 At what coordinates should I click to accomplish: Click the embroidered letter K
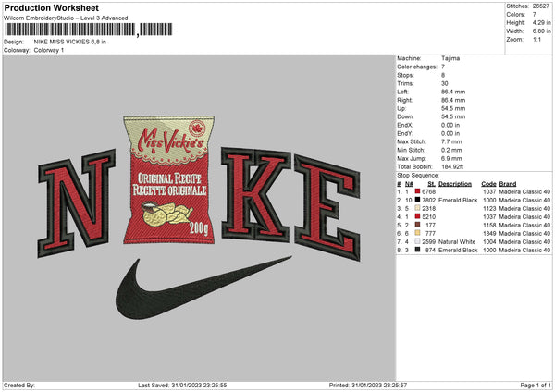(255, 194)
